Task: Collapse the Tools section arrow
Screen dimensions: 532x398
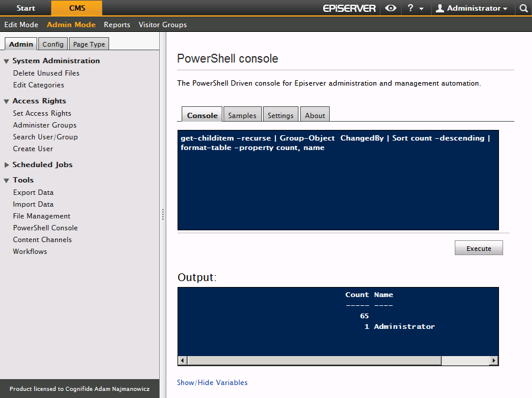Action: point(7,180)
